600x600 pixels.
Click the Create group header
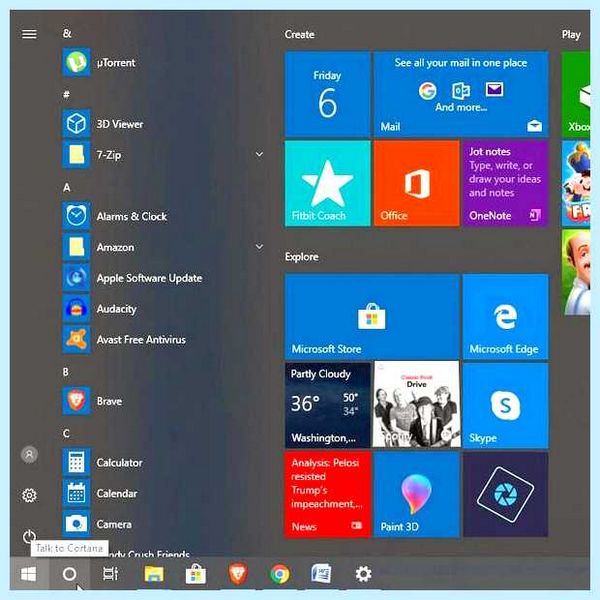click(x=300, y=34)
